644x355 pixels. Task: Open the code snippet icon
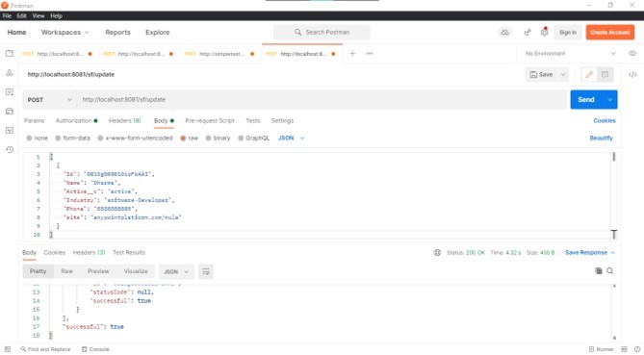(x=632, y=74)
